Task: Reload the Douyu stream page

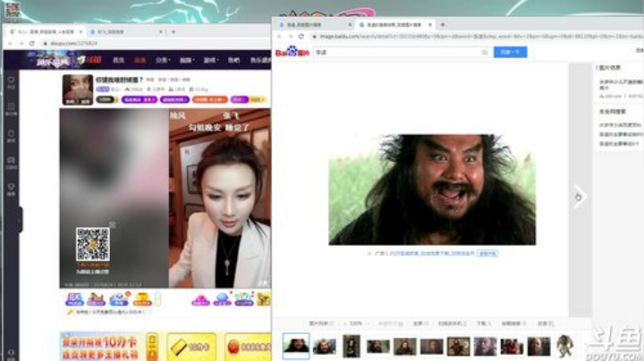Action: tap(32, 43)
